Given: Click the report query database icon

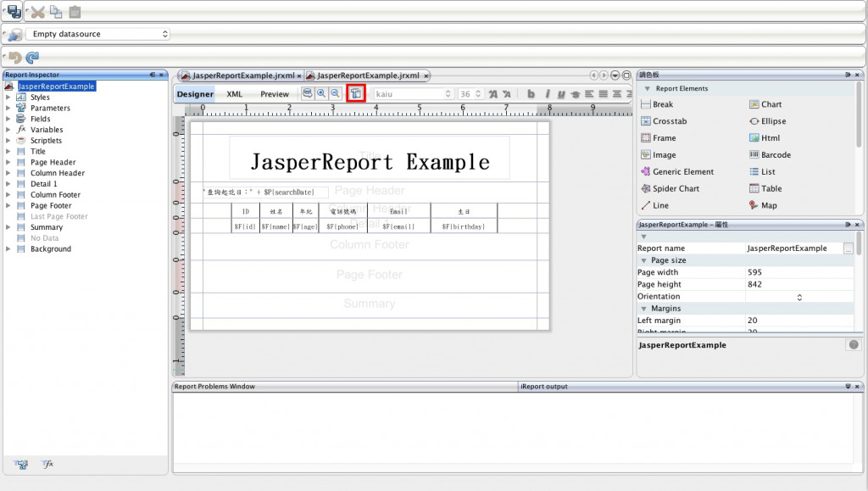Looking at the screenshot, I should click(307, 93).
